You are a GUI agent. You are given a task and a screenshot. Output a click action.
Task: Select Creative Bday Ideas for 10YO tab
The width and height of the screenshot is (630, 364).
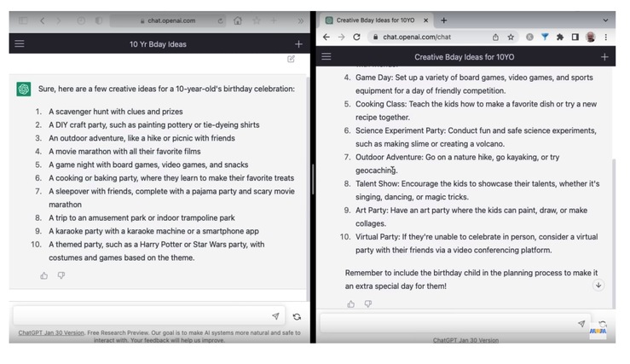[375, 20]
